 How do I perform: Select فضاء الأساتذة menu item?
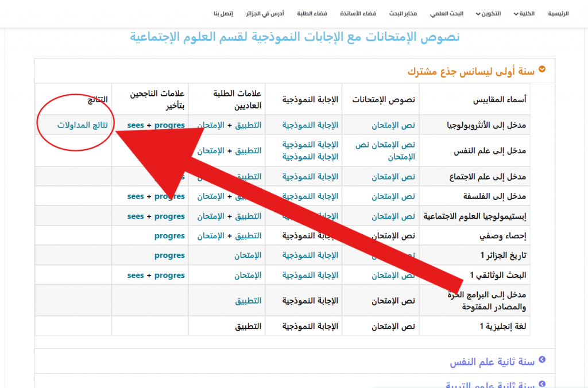point(361,13)
